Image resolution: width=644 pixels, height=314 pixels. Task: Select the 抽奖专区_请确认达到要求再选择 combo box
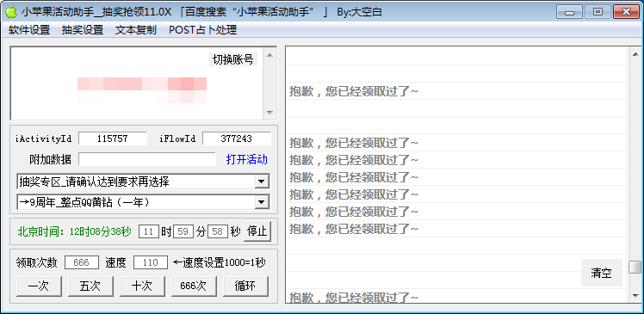pyautogui.click(x=143, y=181)
